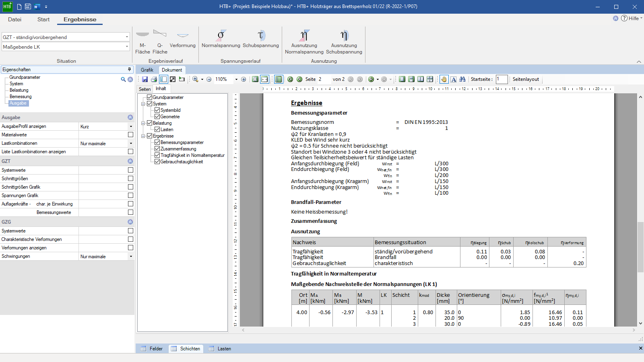The image size is (644, 362).
Task: Tick the Schnittgrößen Grafik checkbox
Action: tap(130, 187)
